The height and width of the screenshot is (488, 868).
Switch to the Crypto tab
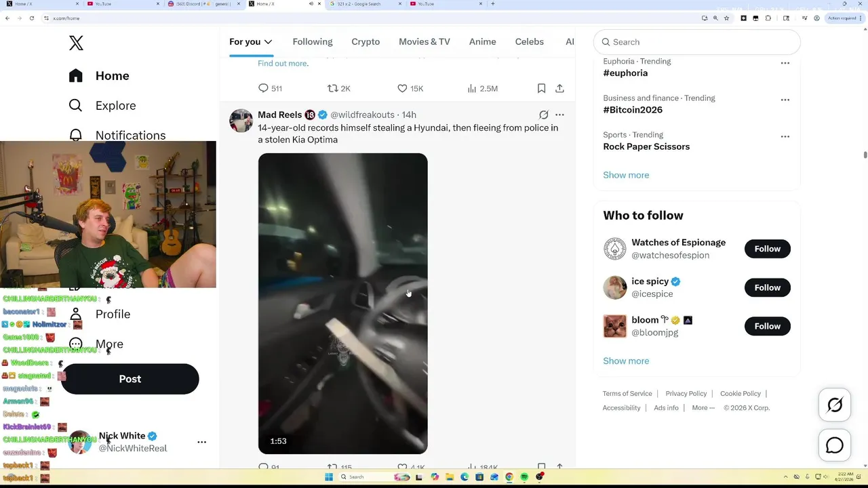[366, 42]
